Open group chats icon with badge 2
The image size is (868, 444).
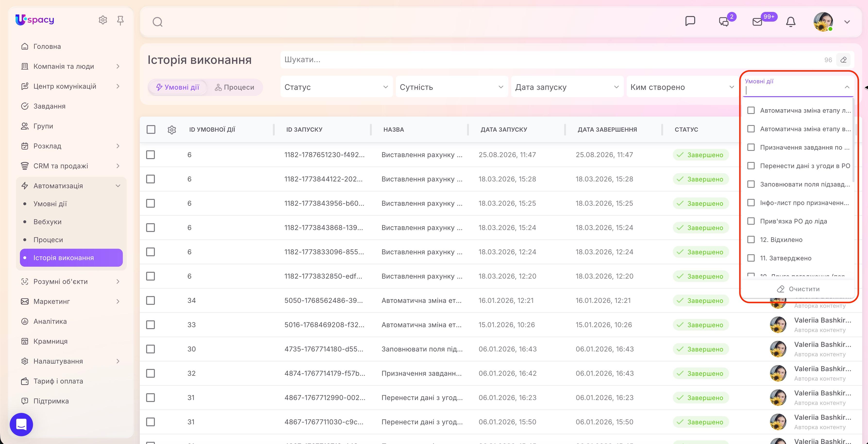coord(724,22)
